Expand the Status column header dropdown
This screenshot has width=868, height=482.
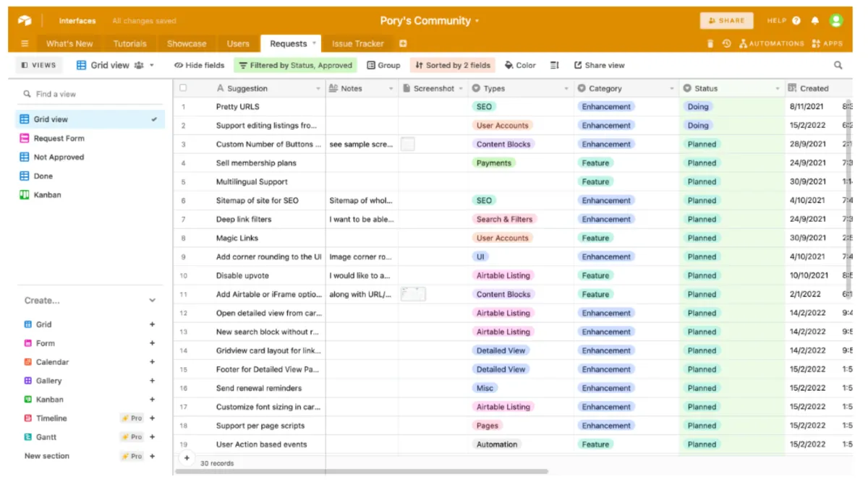tap(778, 89)
